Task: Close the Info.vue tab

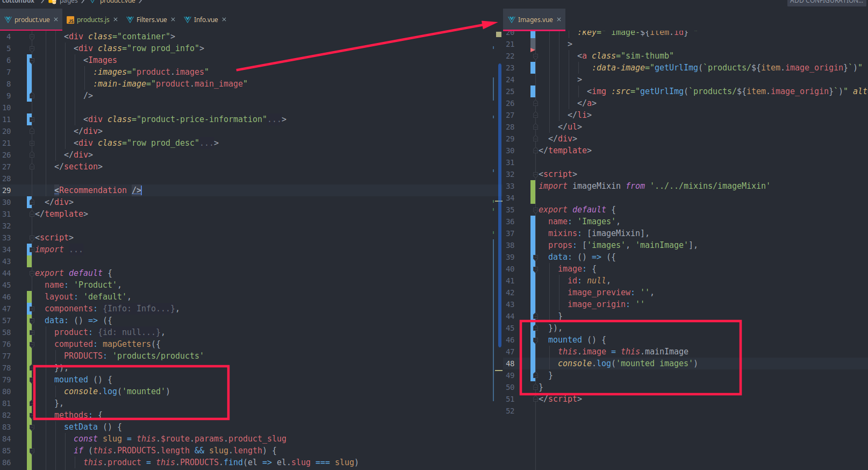Action: pyautogui.click(x=224, y=19)
